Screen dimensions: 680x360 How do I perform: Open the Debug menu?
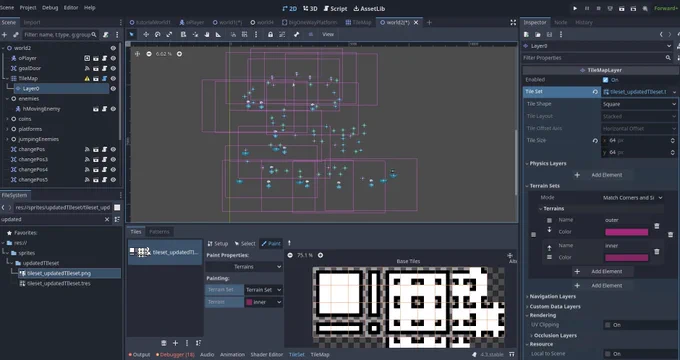click(x=50, y=8)
